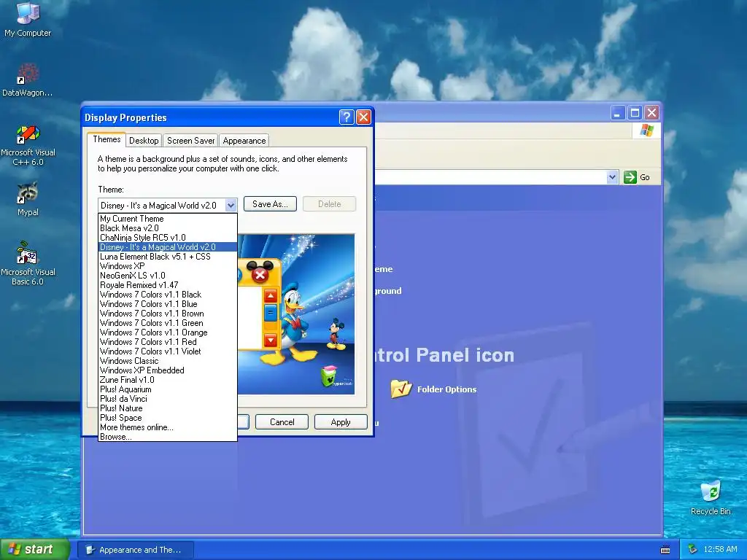Pick the Black Mesa v2.0 theme
Screen dimensions: 747x560
[x=168, y=228]
